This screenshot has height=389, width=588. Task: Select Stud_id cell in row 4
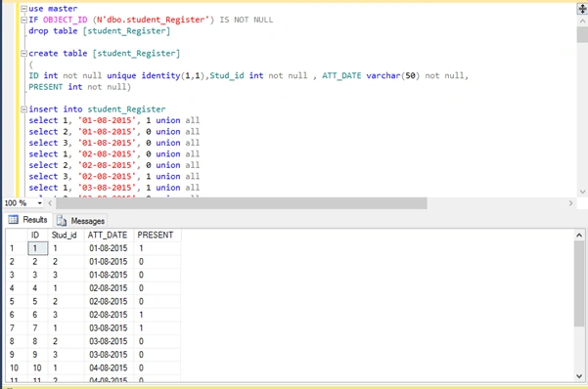67,288
